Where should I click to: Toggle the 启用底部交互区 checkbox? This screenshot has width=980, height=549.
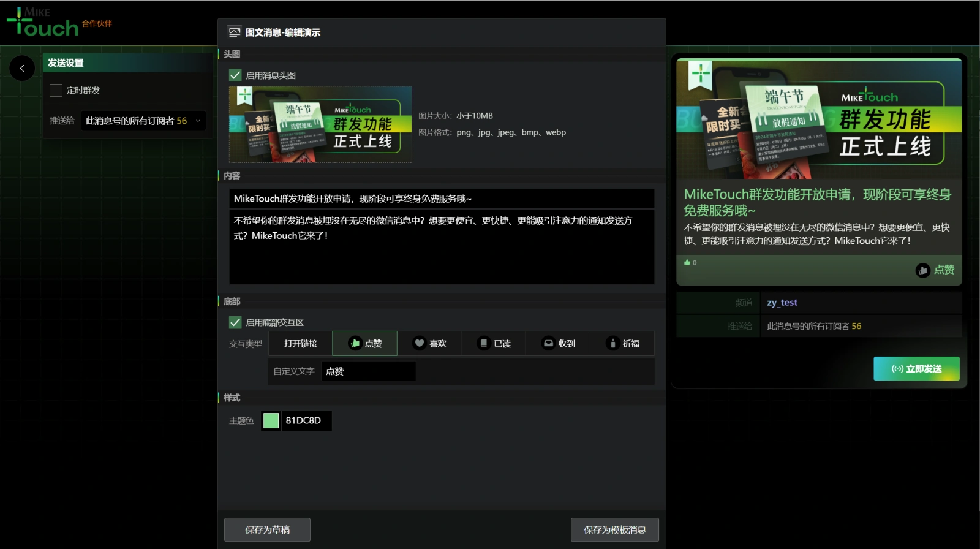click(235, 322)
